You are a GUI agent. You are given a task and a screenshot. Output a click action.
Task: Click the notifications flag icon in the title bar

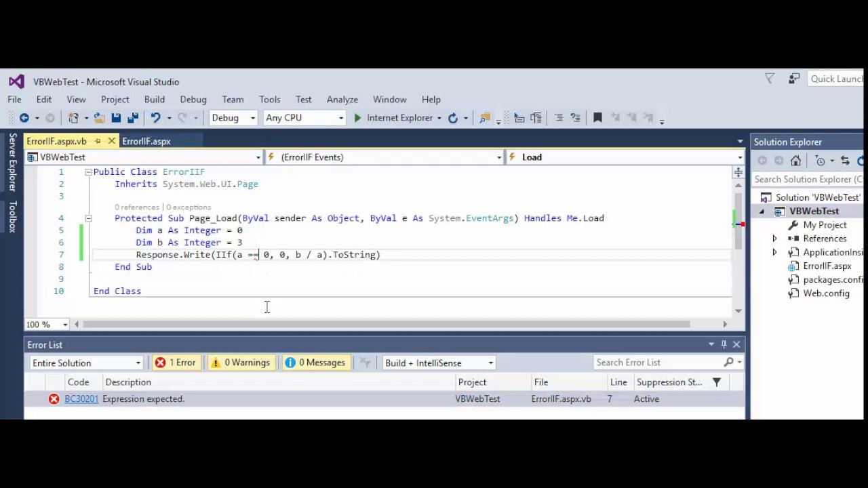(770, 79)
